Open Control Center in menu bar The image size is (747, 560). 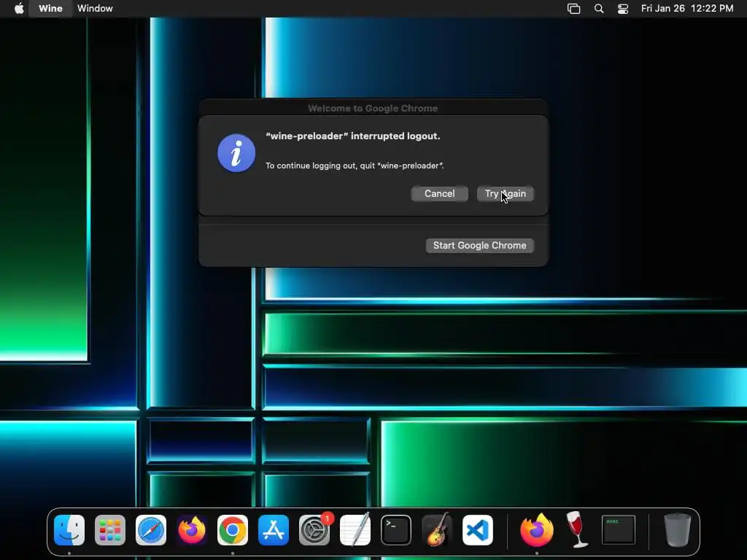(x=623, y=9)
